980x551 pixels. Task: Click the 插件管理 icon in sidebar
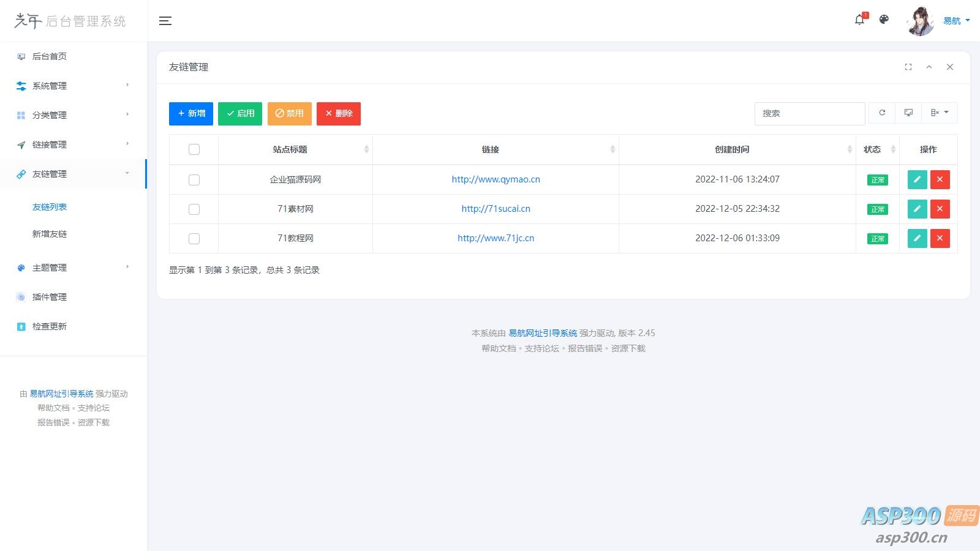(21, 297)
